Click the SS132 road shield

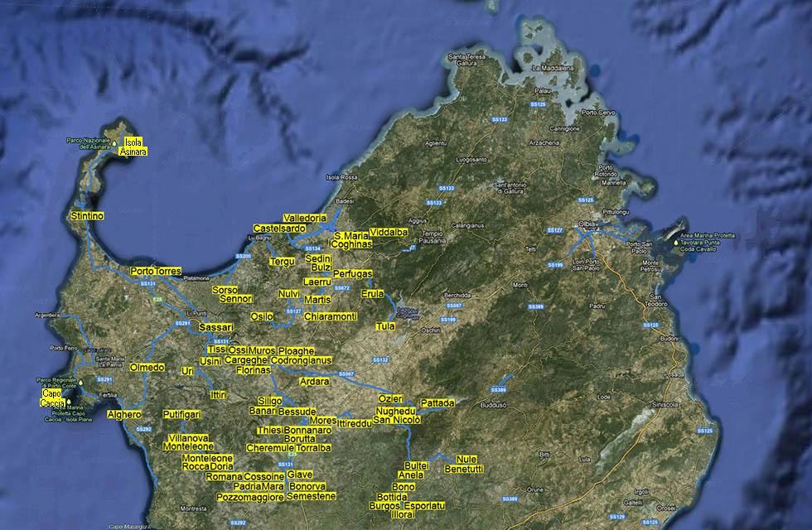[x=381, y=360]
